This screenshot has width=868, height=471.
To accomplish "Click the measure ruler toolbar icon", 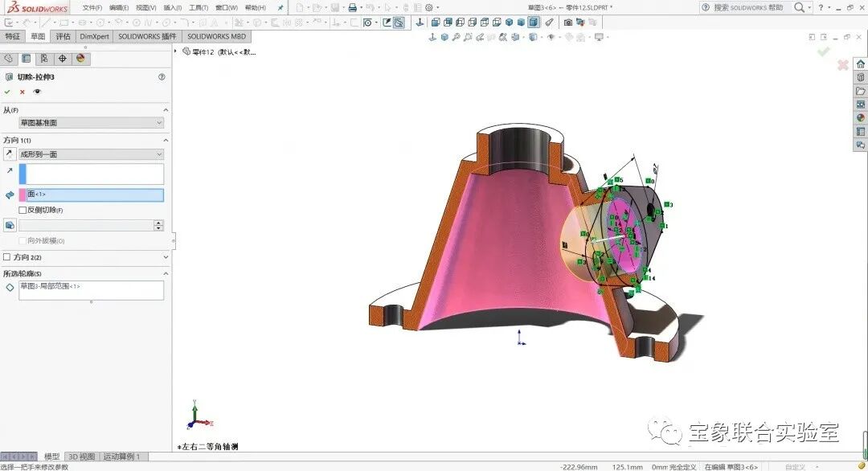I will (549, 23).
